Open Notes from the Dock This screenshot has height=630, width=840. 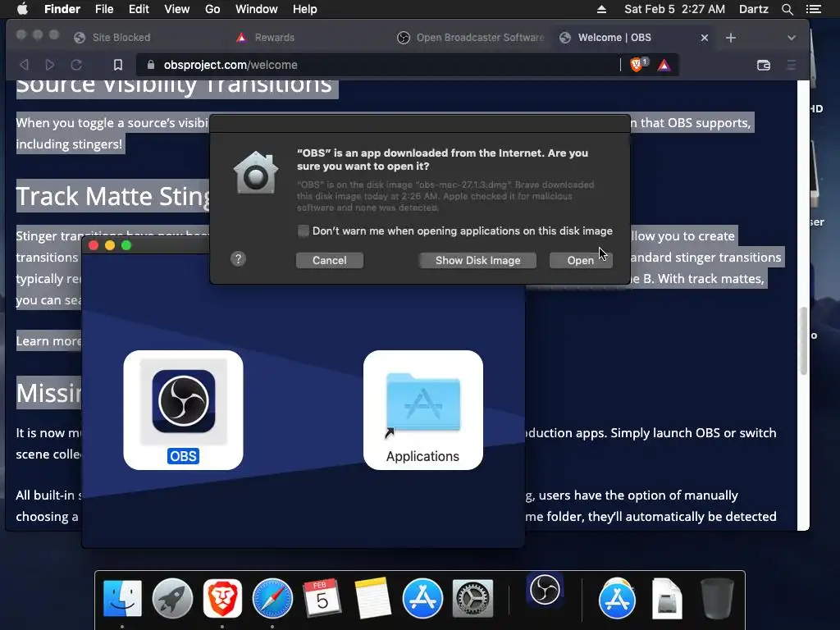click(x=372, y=598)
